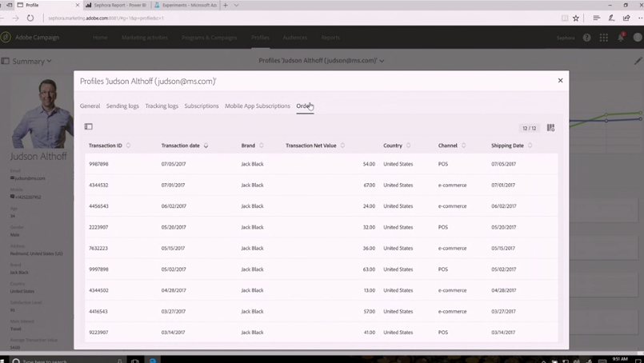Sort by Transaction ID column
This screenshot has height=363, width=644.
[x=128, y=146]
